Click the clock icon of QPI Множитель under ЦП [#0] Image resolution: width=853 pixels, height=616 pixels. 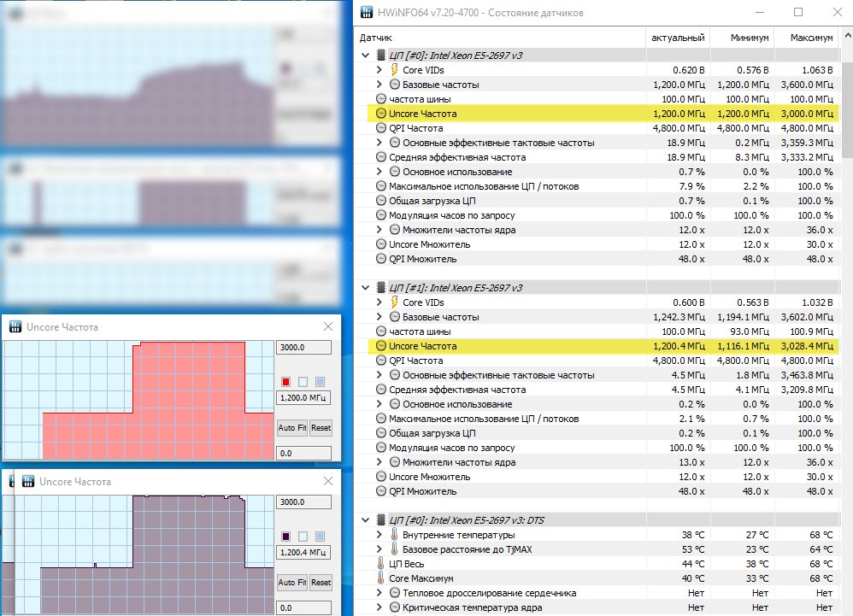(381, 259)
